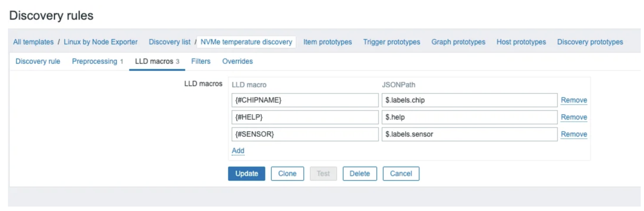This screenshot has width=644, height=211.
Task: Select the LLD macros tab
Action: point(154,61)
